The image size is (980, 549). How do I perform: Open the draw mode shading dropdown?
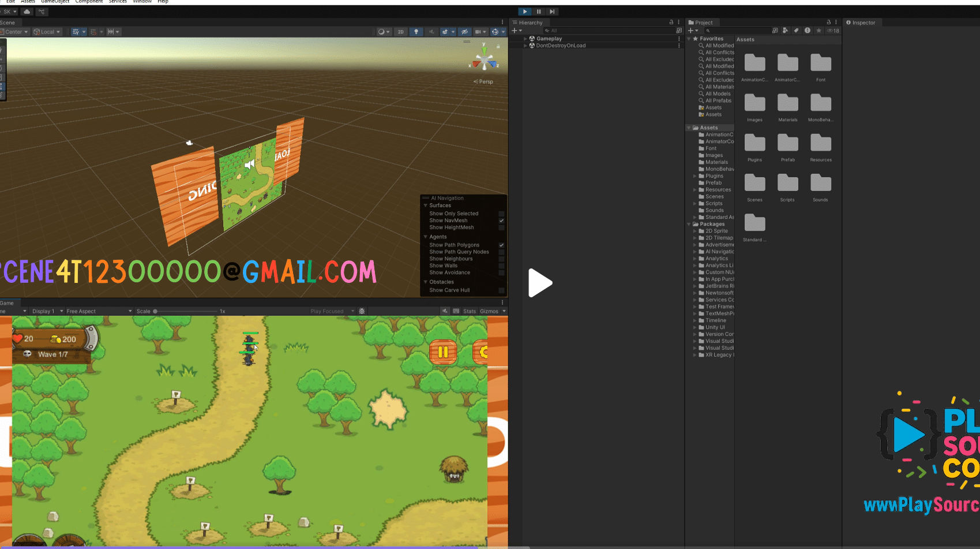tap(384, 32)
